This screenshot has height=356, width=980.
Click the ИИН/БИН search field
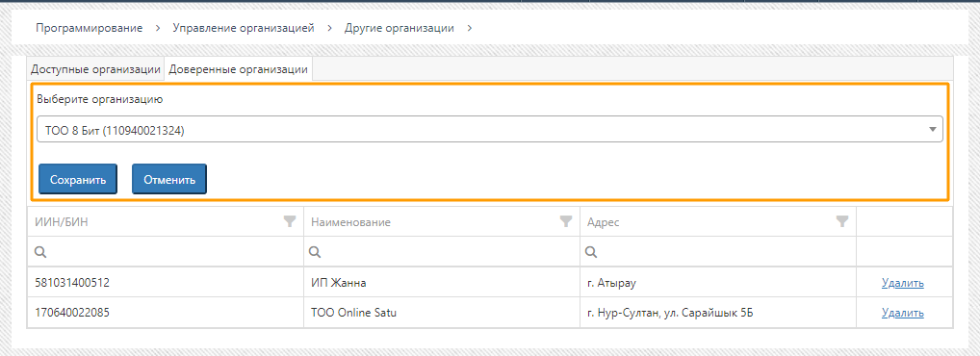pyautogui.click(x=165, y=252)
